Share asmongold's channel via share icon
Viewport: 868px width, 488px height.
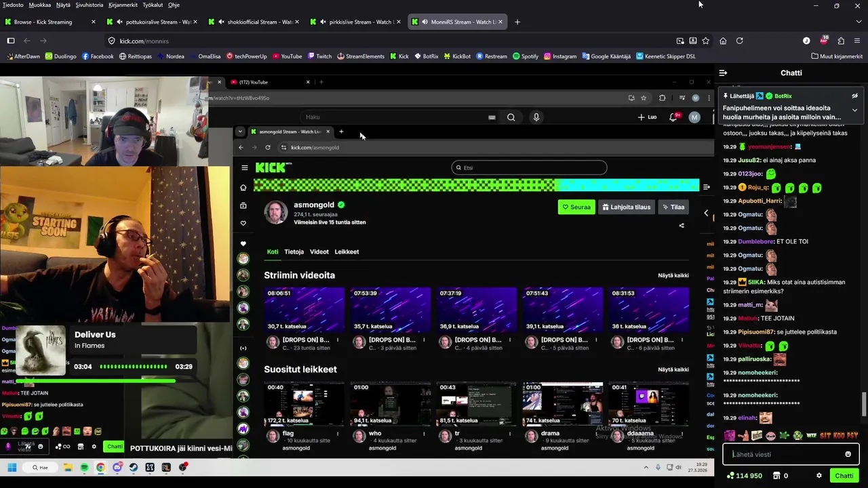click(x=682, y=226)
